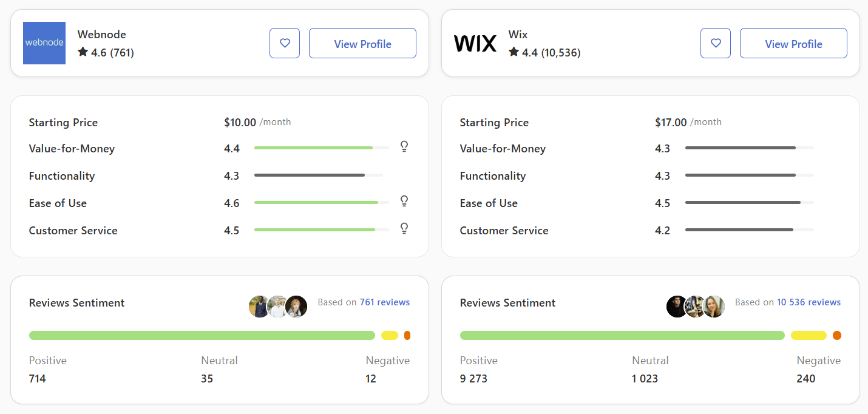The image size is (868, 414).
Task: Click Webnode reviewer avatars group
Action: click(x=278, y=307)
